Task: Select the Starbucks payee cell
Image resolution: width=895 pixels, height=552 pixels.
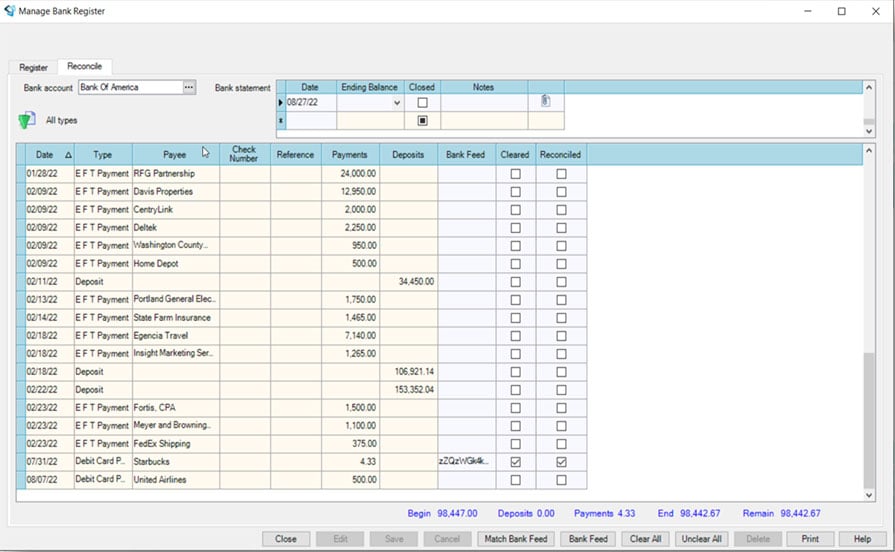Action: click(x=176, y=462)
